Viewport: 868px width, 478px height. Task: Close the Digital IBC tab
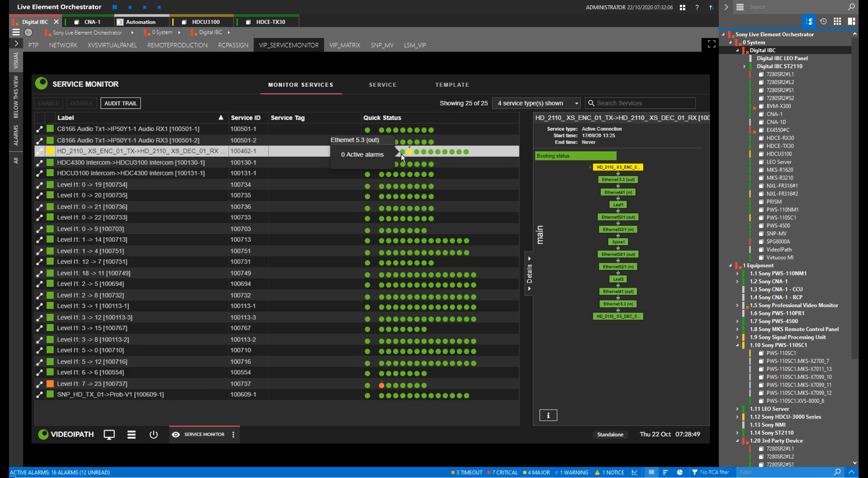(x=56, y=22)
